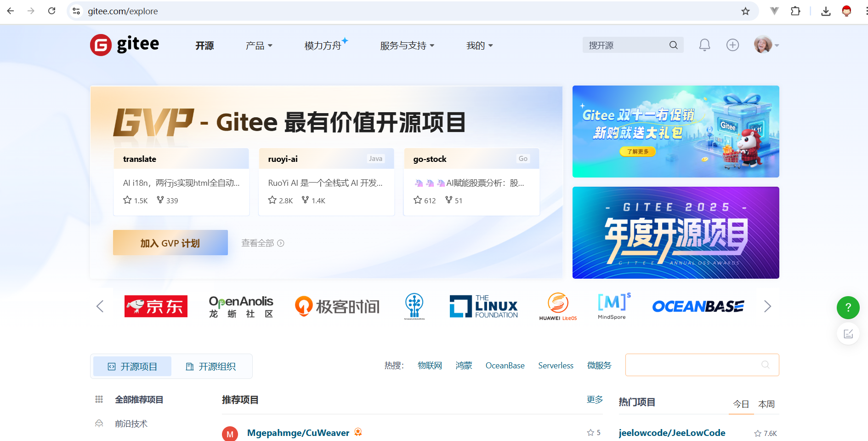Viewport: 868px width, 441px height.
Task: Reload the current page
Action: pos(51,11)
